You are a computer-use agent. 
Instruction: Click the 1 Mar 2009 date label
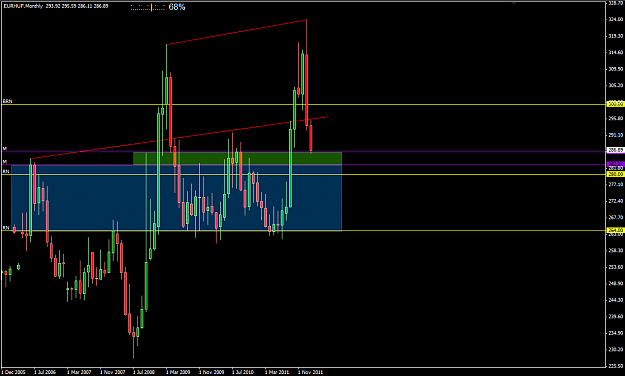click(x=178, y=372)
